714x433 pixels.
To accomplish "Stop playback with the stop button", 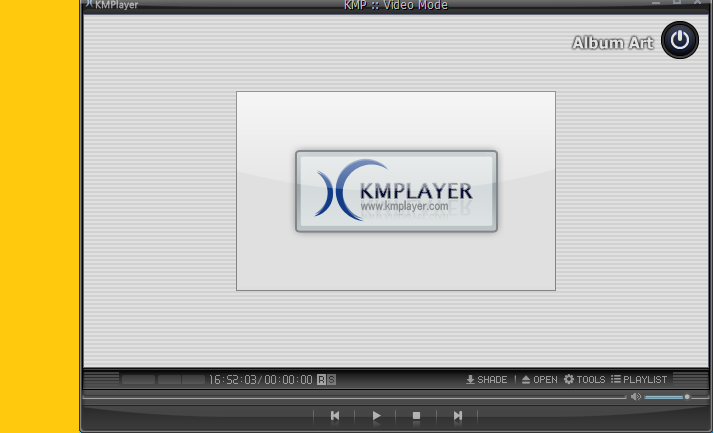I will pyautogui.click(x=416, y=416).
